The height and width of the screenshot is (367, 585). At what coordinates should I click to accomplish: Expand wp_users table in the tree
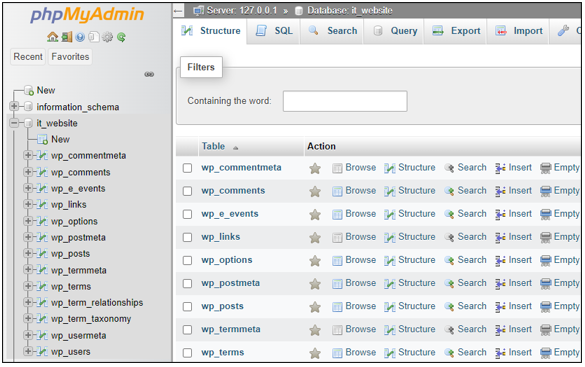[x=27, y=351]
